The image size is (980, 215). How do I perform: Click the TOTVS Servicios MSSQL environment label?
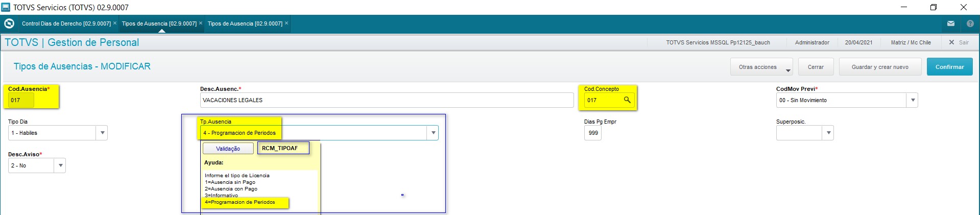click(x=718, y=42)
